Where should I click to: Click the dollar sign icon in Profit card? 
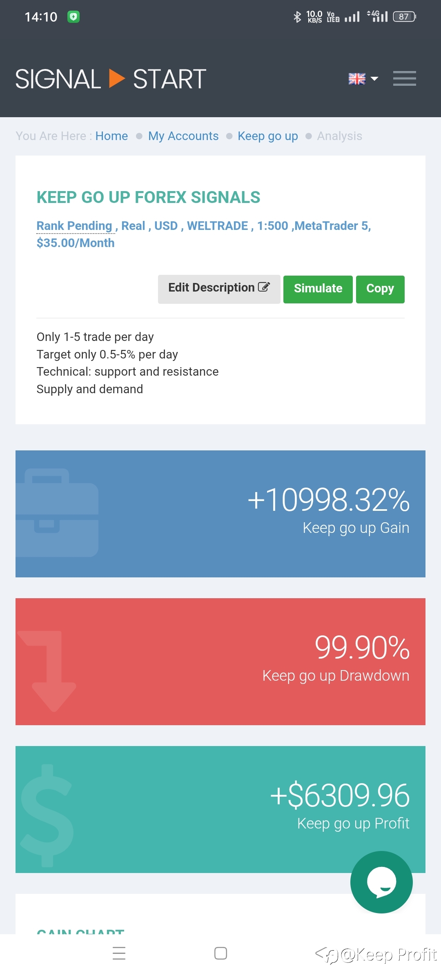[x=47, y=816]
